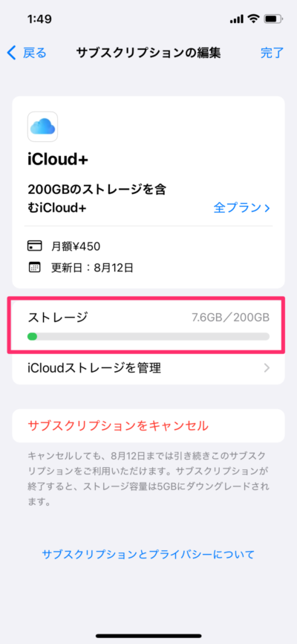The image size is (297, 644).
Task: Tap the iCloud cloud app icon
Action: 42,126
